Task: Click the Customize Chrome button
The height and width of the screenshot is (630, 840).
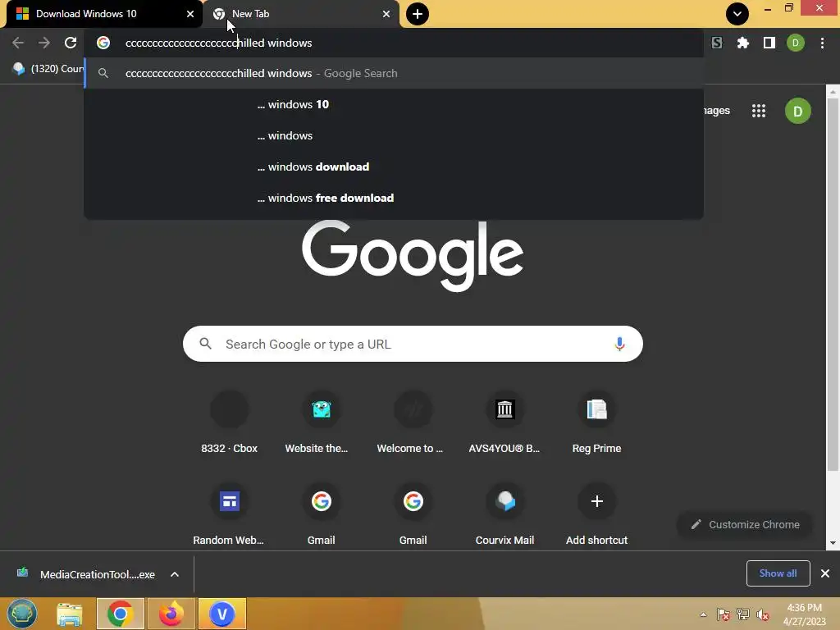Action: point(745,524)
